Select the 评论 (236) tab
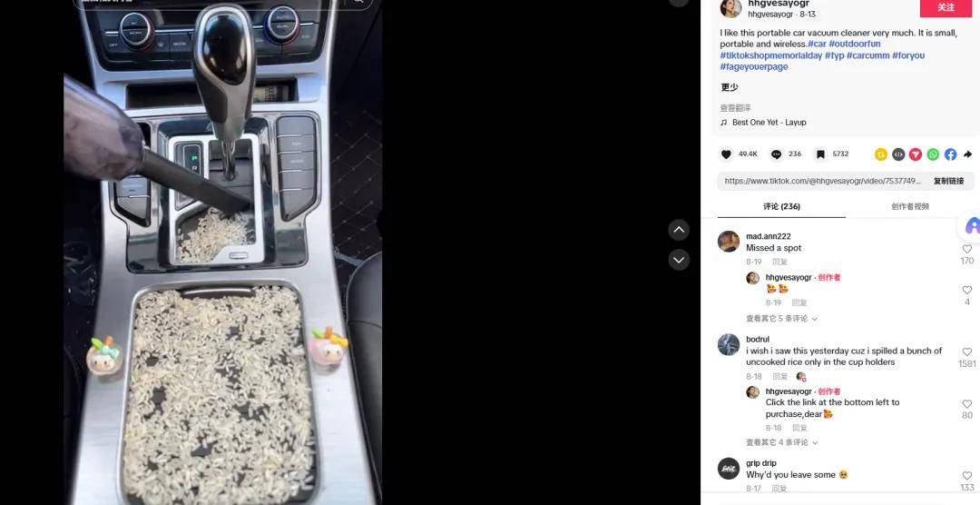The width and height of the screenshot is (980, 505). (x=781, y=206)
